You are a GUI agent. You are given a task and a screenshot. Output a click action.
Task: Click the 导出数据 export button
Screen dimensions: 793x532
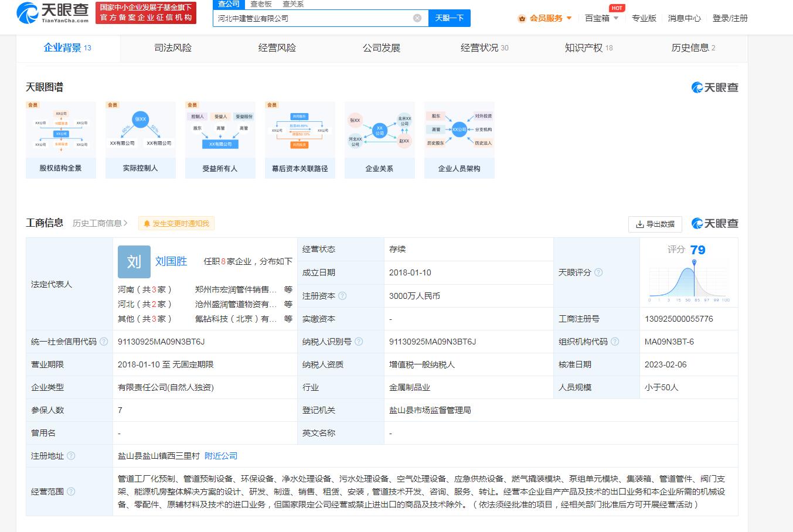[655, 224]
